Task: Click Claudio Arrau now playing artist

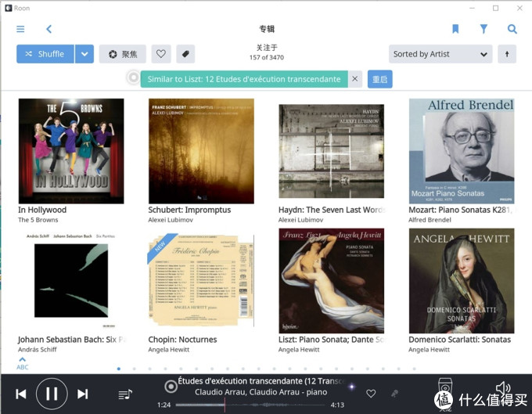Action: click(261, 392)
